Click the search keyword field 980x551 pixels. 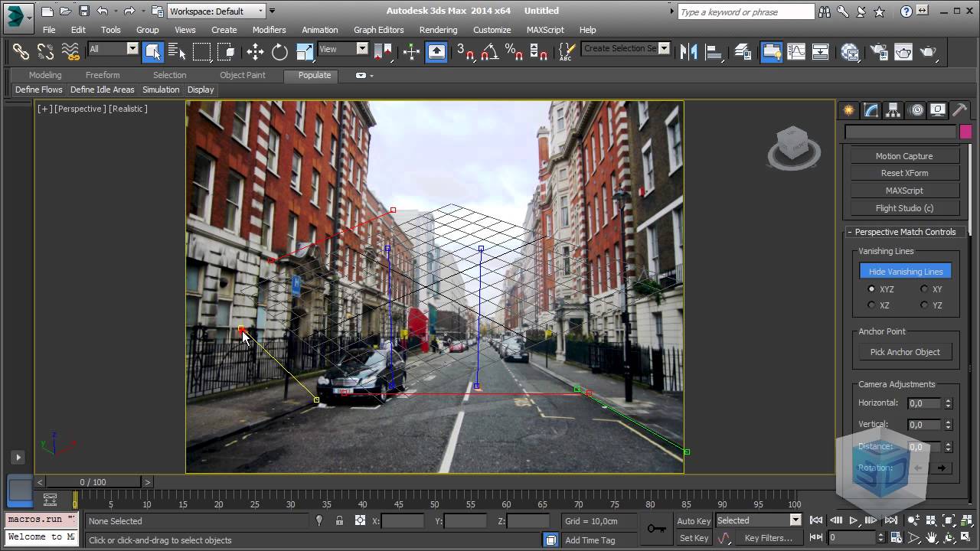point(746,11)
